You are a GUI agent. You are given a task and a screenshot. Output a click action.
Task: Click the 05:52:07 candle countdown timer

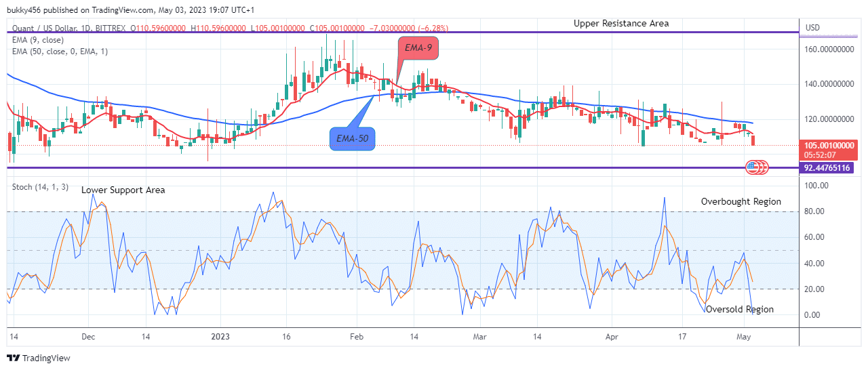point(820,154)
